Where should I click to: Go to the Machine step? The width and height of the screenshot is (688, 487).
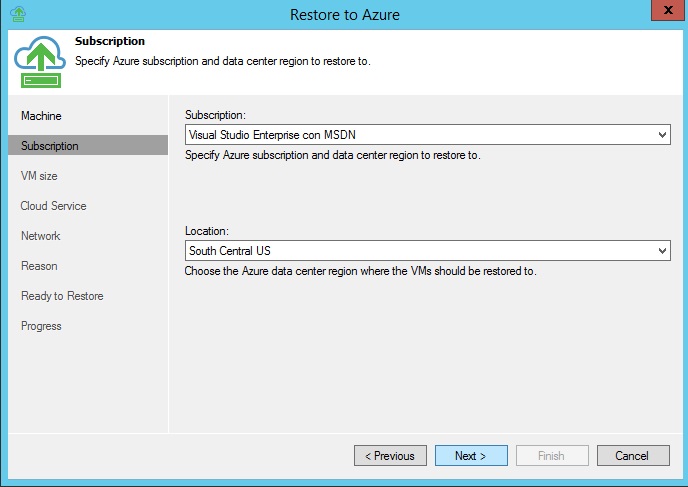[x=41, y=116]
